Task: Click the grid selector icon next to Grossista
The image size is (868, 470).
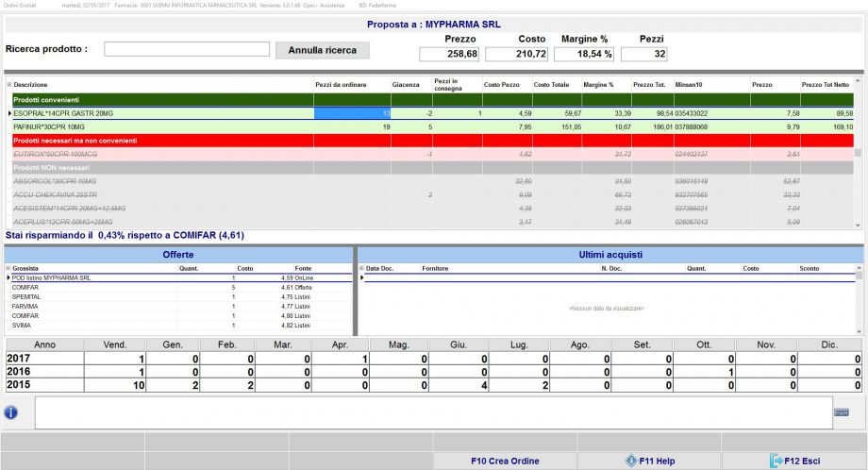Action: tap(9, 268)
